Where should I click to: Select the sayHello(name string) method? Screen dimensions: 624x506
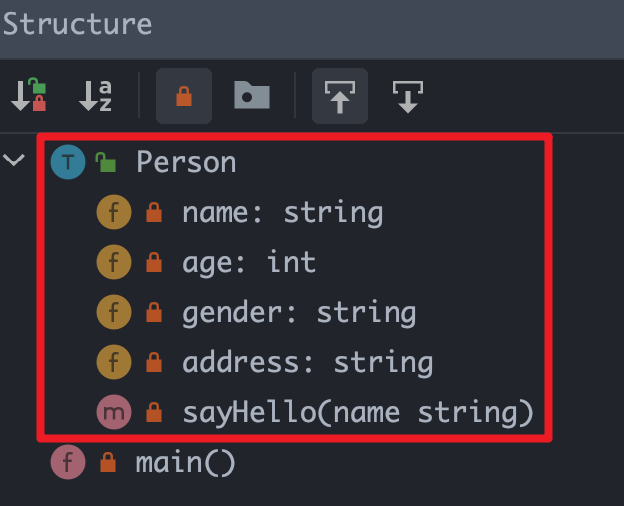[358, 412]
